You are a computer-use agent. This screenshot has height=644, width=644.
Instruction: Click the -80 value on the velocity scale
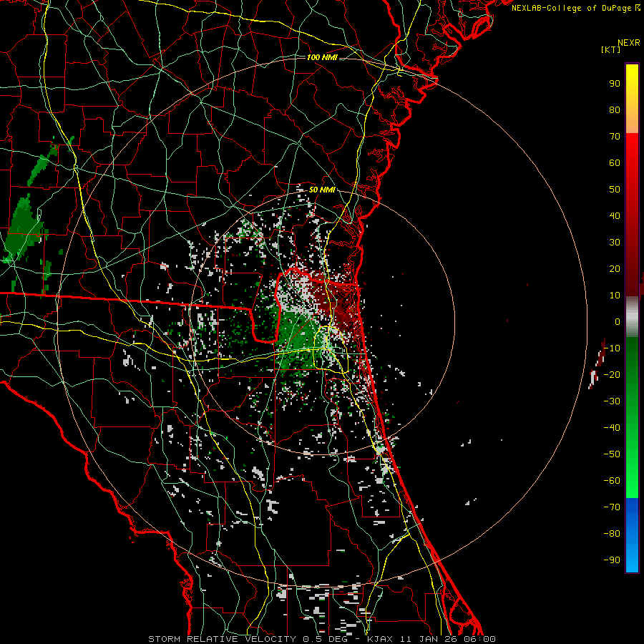click(612, 534)
